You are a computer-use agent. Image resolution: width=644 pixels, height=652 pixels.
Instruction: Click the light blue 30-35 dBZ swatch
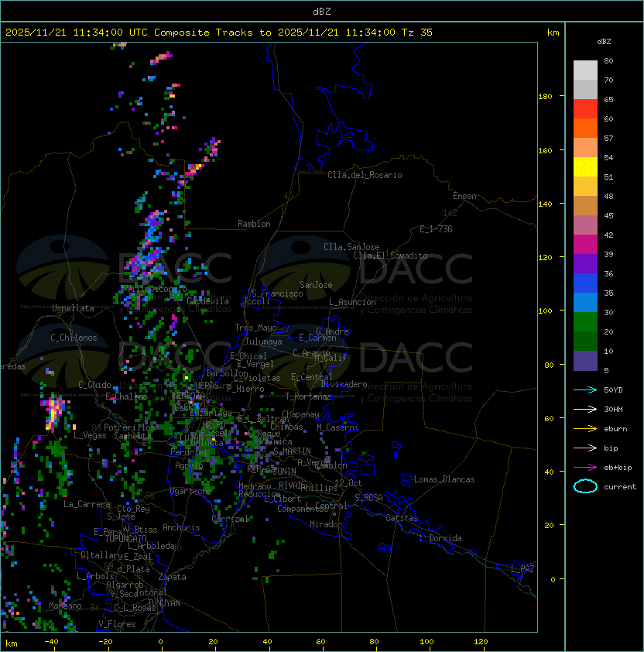(585, 303)
